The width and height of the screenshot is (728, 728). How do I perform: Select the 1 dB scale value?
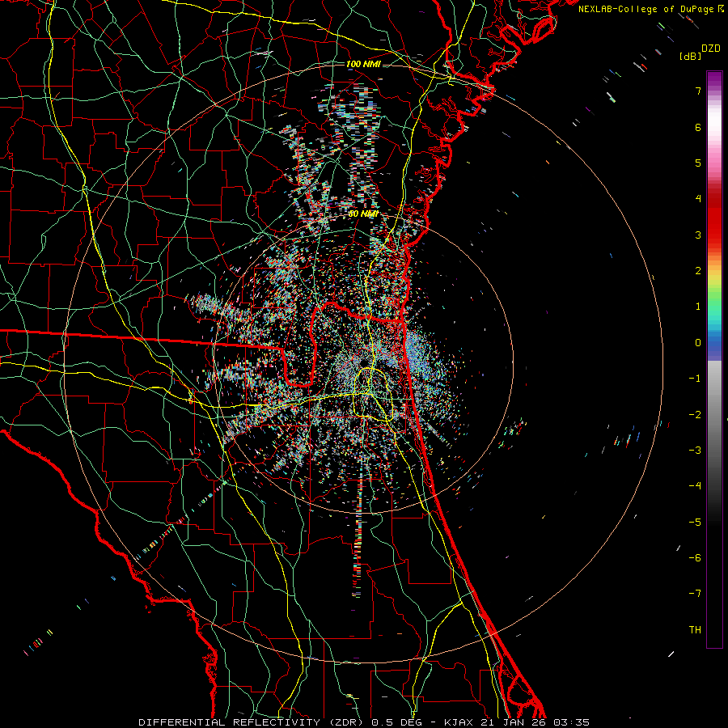698,307
